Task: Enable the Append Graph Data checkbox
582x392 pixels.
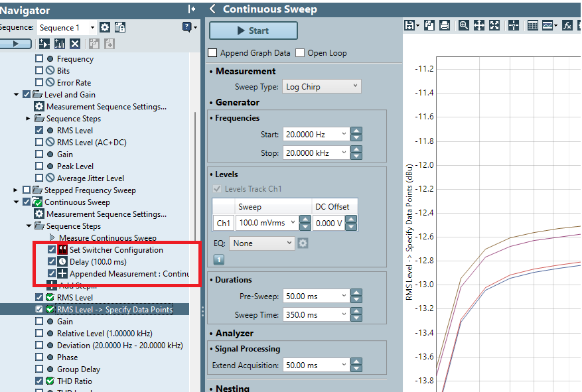Action: point(212,53)
